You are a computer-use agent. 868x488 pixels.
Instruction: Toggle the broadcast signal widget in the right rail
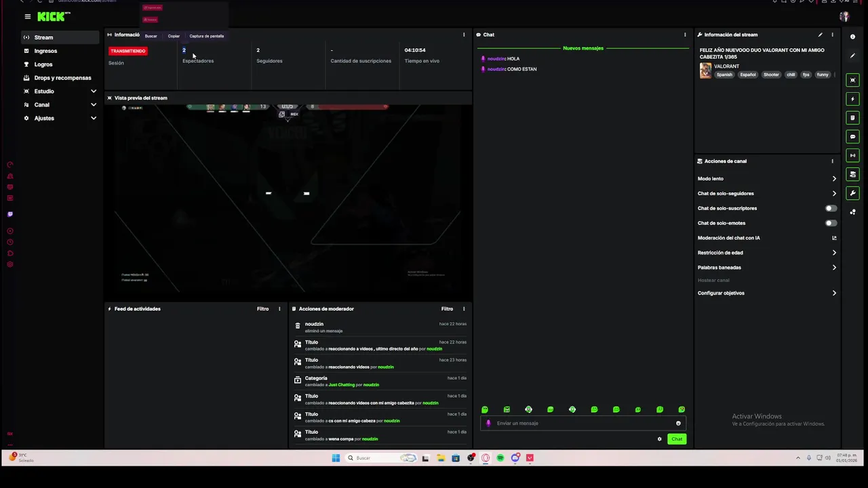(x=852, y=155)
